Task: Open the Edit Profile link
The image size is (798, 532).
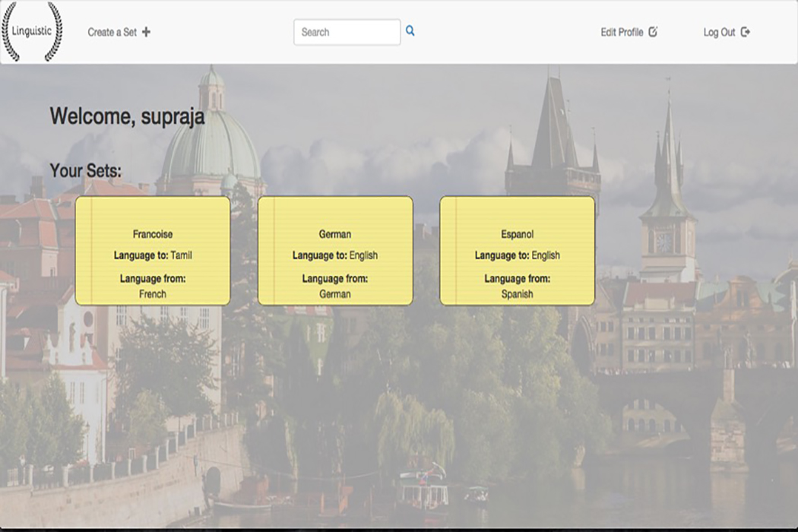Action: click(622, 32)
